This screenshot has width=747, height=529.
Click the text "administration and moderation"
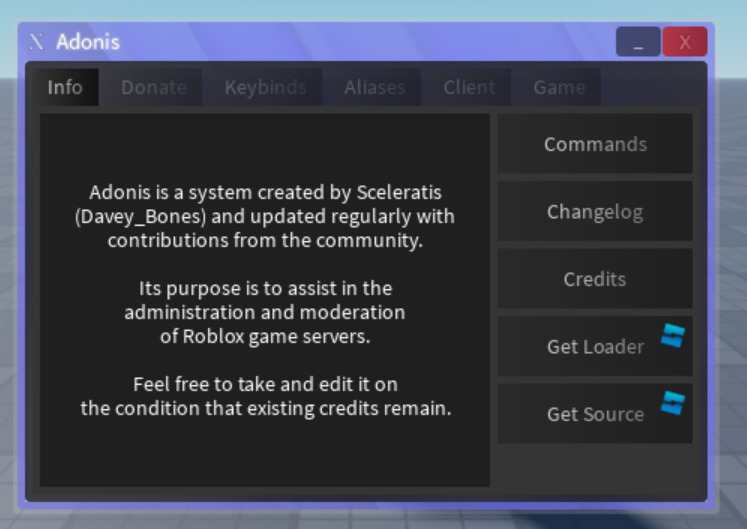coord(265,312)
